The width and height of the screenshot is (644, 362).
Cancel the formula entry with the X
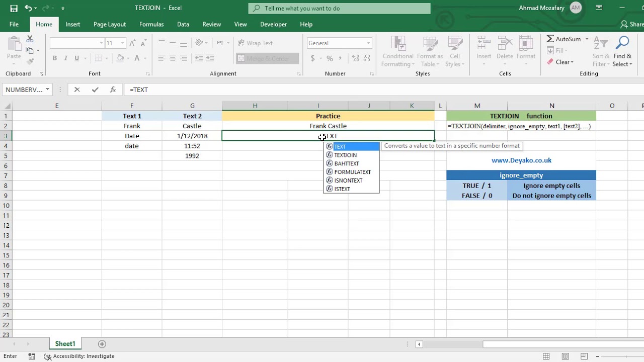[x=77, y=89]
